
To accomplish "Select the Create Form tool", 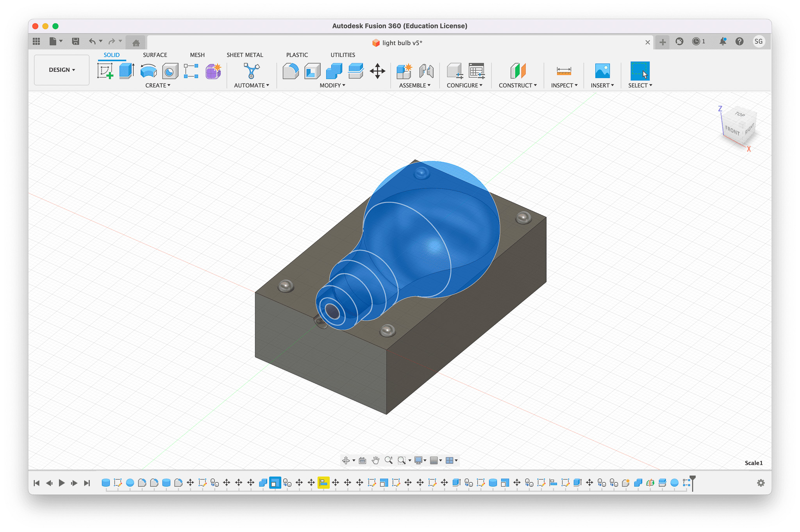I will click(x=213, y=71).
